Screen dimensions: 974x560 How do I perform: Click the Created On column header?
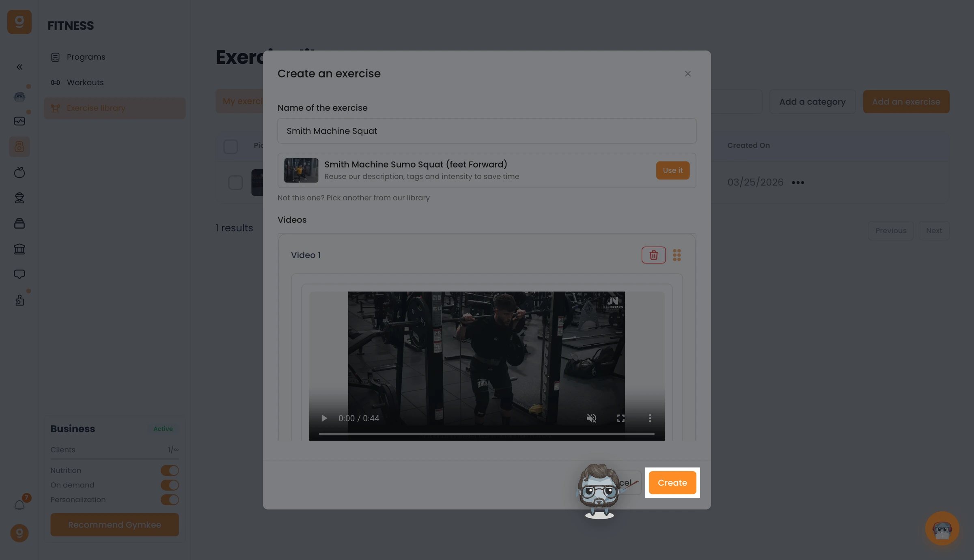click(x=748, y=145)
